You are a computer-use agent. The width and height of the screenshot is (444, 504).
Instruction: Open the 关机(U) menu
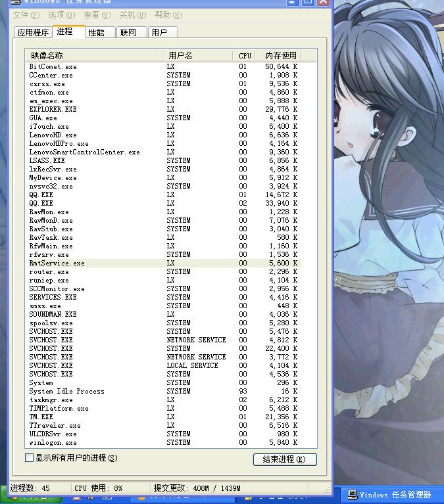(x=133, y=15)
